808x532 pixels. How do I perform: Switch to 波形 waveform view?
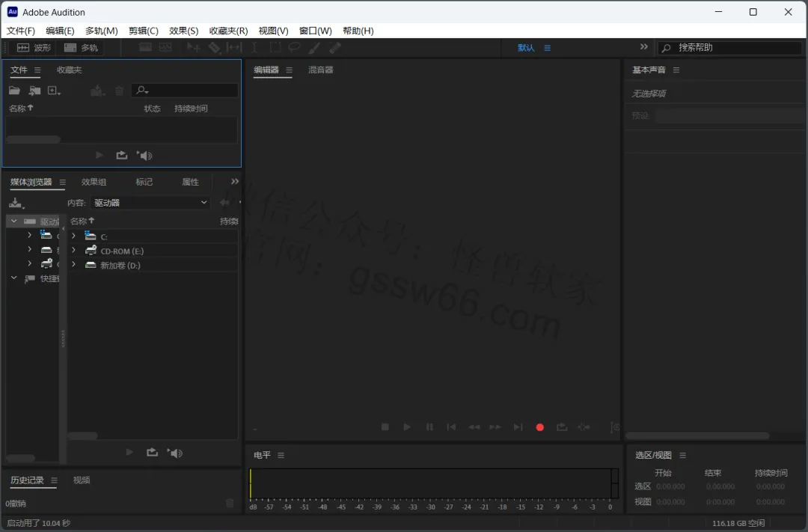pyautogui.click(x=34, y=48)
